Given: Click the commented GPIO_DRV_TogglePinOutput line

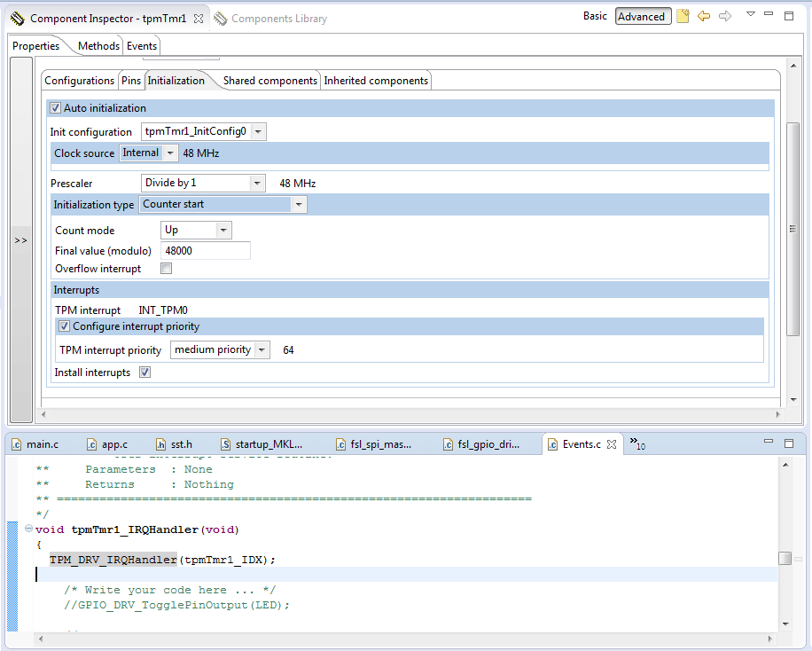Looking at the screenshot, I should [176, 605].
